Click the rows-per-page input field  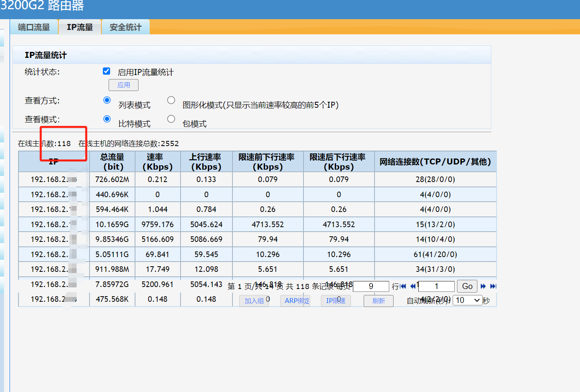pyautogui.click(x=371, y=286)
